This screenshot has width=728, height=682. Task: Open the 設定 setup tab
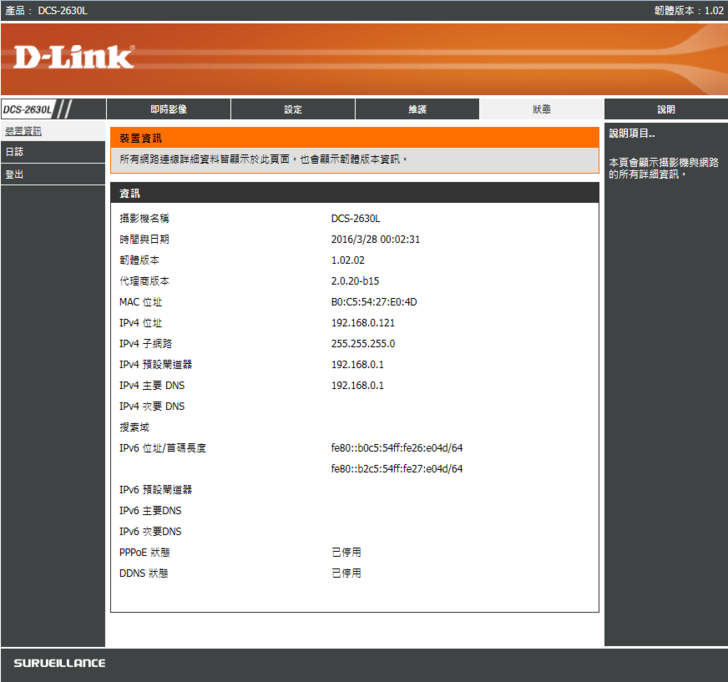tap(293, 109)
